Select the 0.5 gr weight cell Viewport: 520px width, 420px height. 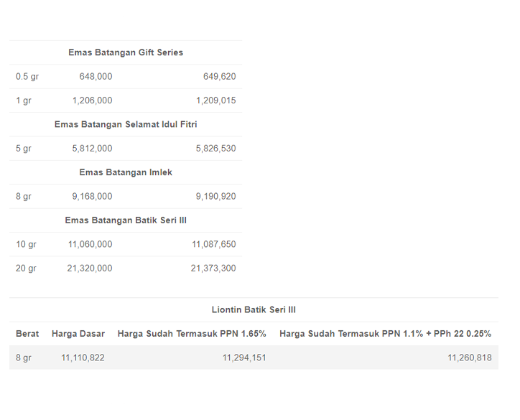[x=27, y=77]
